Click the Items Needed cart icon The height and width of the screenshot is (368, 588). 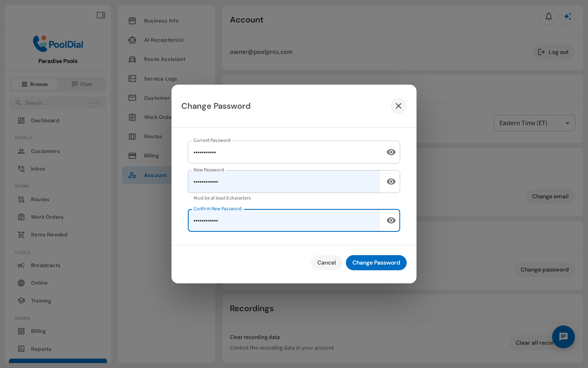(21, 235)
